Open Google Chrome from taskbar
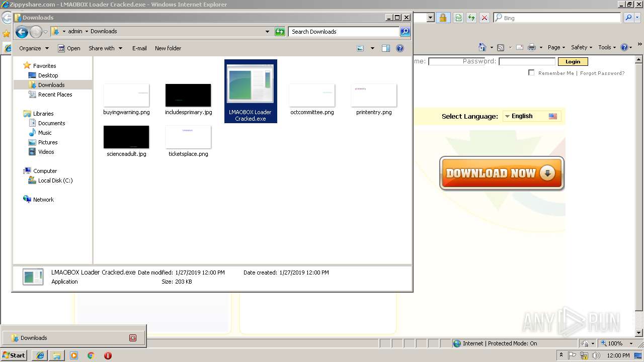644x362 pixels. tap(91, 355)
